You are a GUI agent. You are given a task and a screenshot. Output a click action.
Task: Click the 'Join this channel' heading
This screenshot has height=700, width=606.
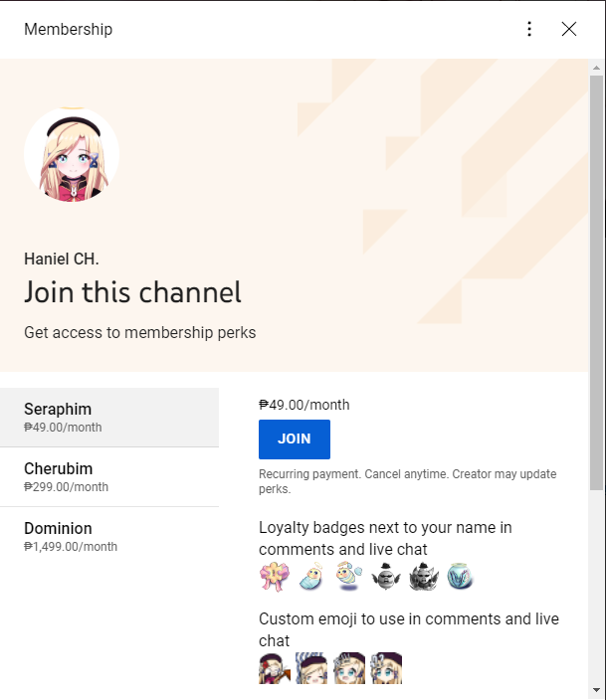pos(132,292)
